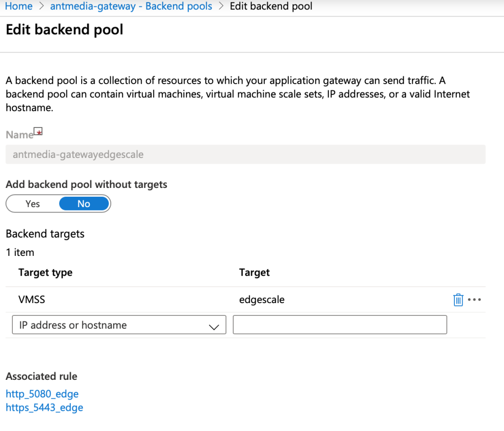Image resolution: width=504 pixels, height=431 pixels.
Task: Open associated rule http_5080_edge
Action: pos(42,394)
